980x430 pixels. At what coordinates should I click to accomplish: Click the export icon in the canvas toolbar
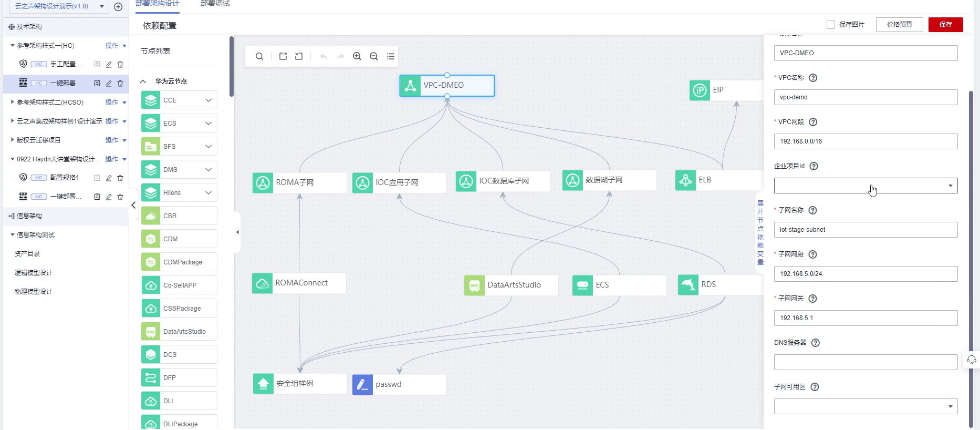coord(283,56)
